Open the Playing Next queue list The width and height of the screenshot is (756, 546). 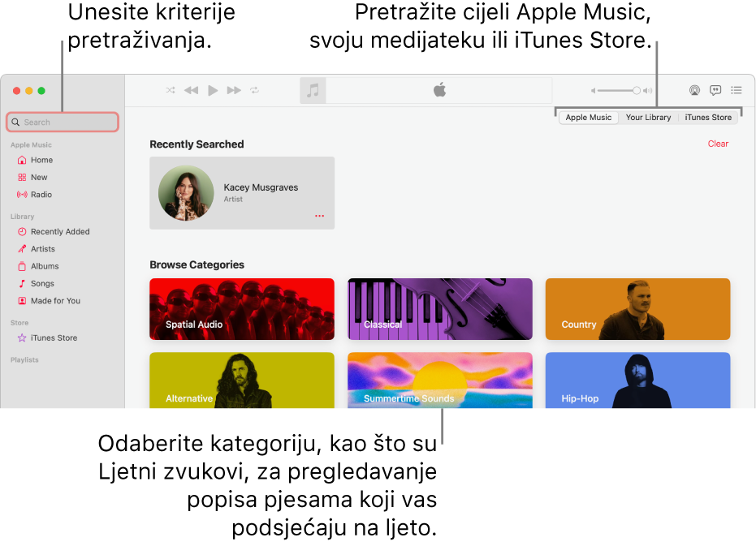coord(737,90)
